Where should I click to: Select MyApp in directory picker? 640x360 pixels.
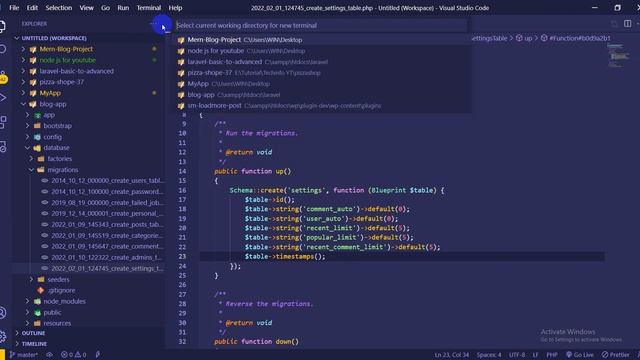point(321,84)
